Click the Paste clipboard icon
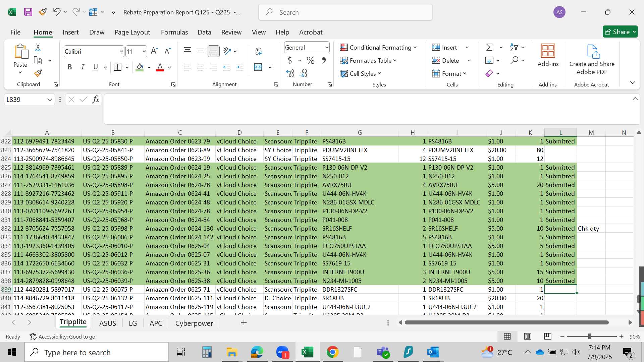644x362 pixels. pos(20,52)
